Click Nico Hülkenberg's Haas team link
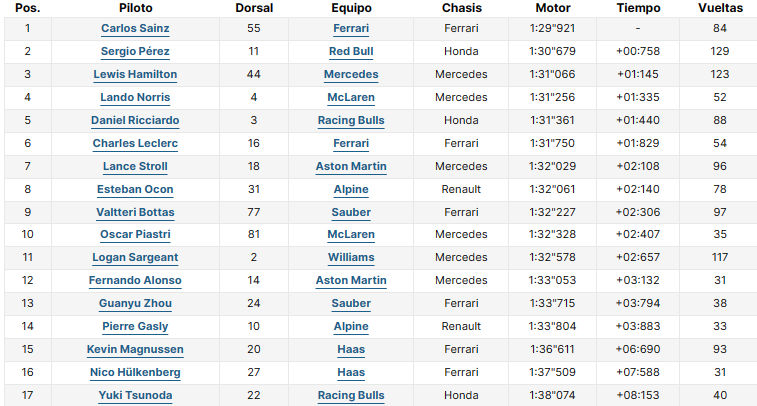Viewport: 757px width, 406px height. pos(351,373)
